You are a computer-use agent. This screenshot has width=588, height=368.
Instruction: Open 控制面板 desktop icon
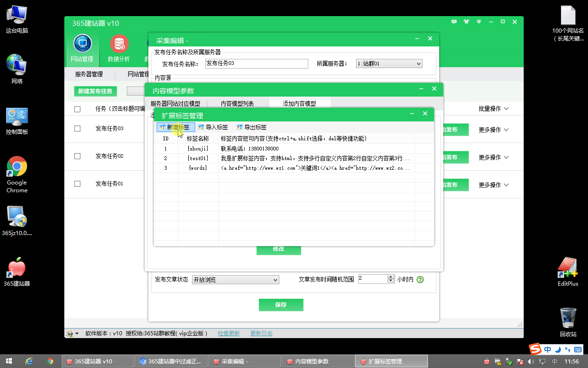tap(17, 121)
